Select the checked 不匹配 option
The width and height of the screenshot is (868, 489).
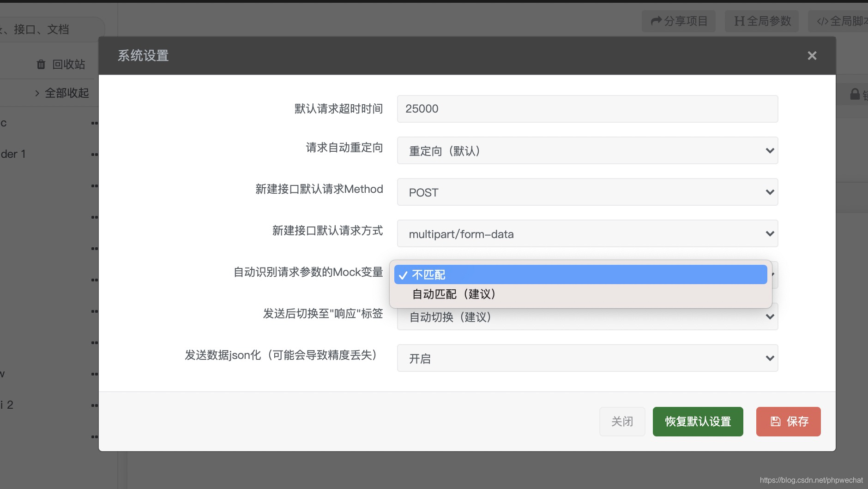pos(428,274)
